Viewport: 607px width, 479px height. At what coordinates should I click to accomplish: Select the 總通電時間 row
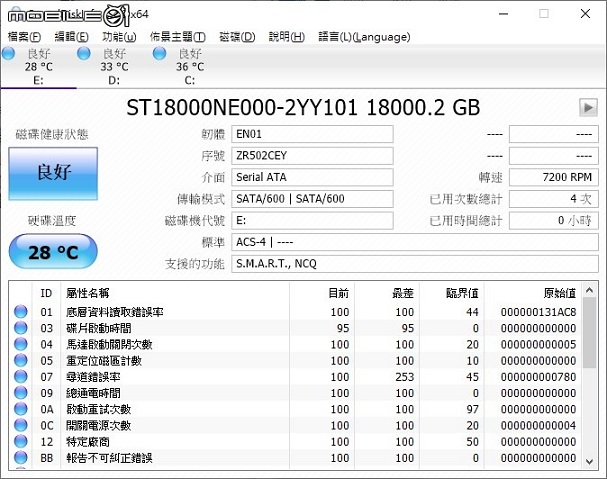pyautogui.click(x=295, y=393)
